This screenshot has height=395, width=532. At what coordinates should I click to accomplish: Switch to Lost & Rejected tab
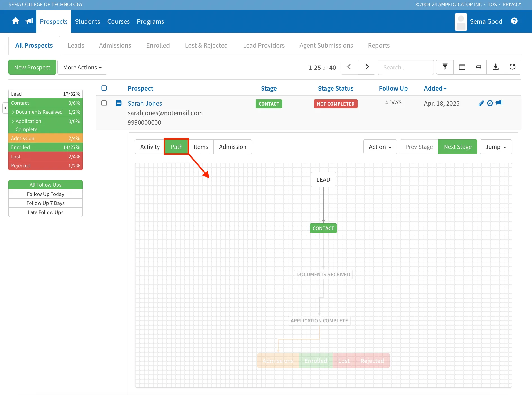pyautogui.click(x=206, y=45)
